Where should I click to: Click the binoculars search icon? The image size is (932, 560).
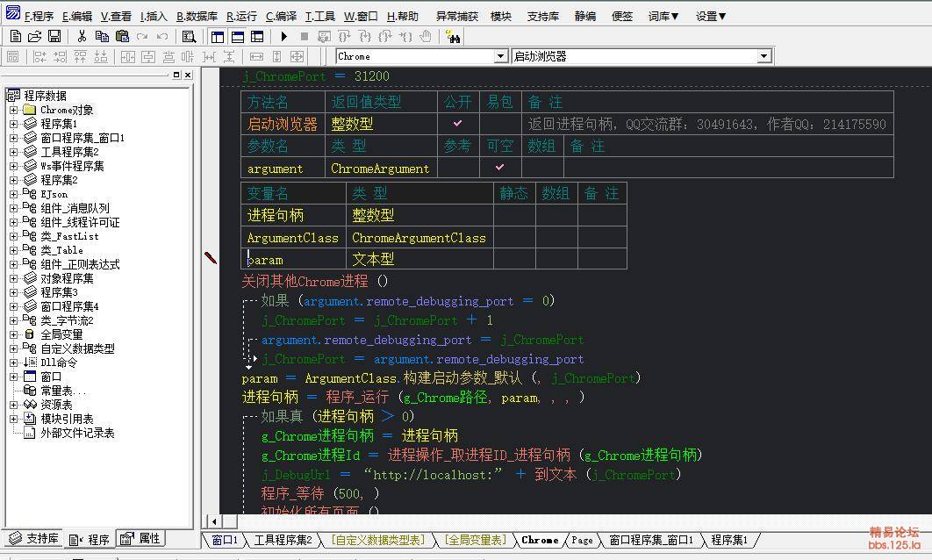click(453, 37)
